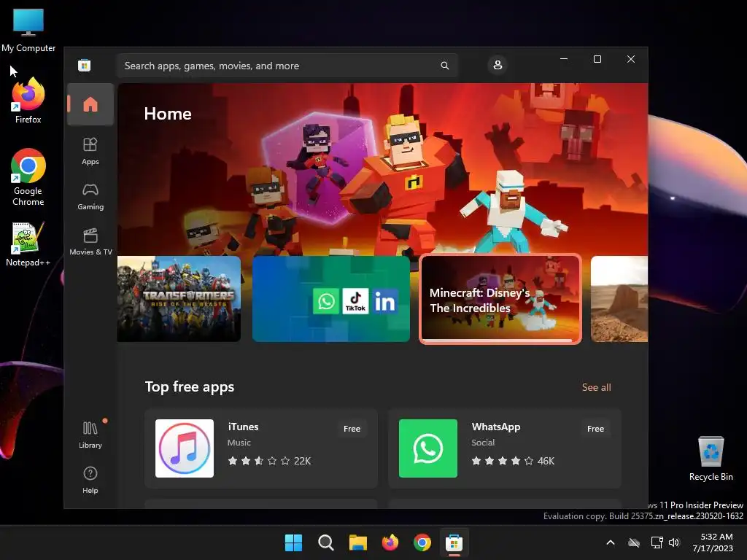
Task: Maximize the Microsoft Store window
Action: tap(597, 59)
